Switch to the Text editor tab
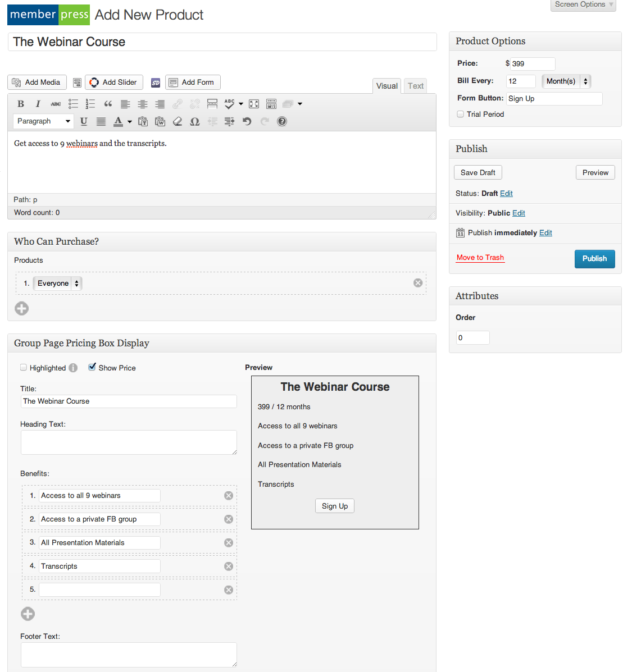The height and width of the screenshot is (672, 623). coord(416,86)
